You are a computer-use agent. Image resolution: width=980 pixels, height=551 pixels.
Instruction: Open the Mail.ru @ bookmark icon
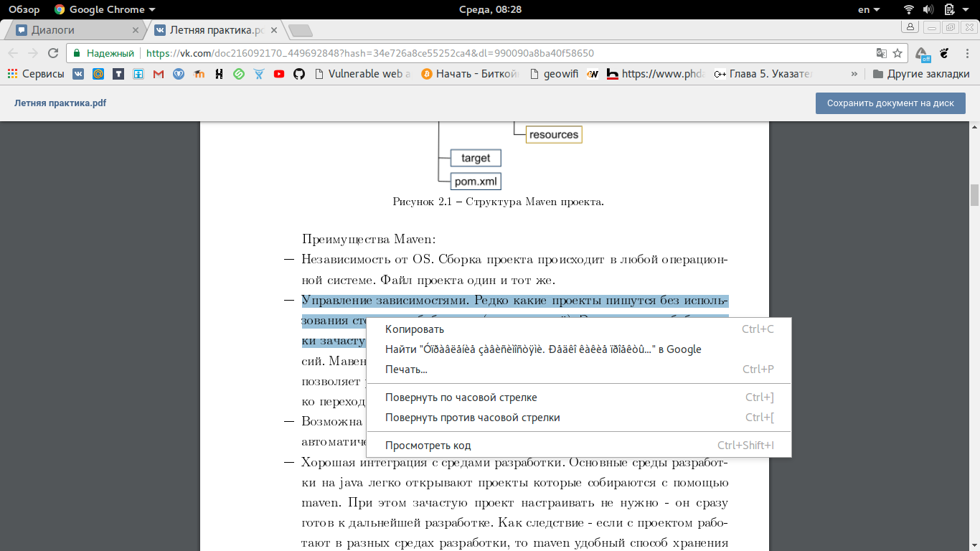tap(98, 73)
